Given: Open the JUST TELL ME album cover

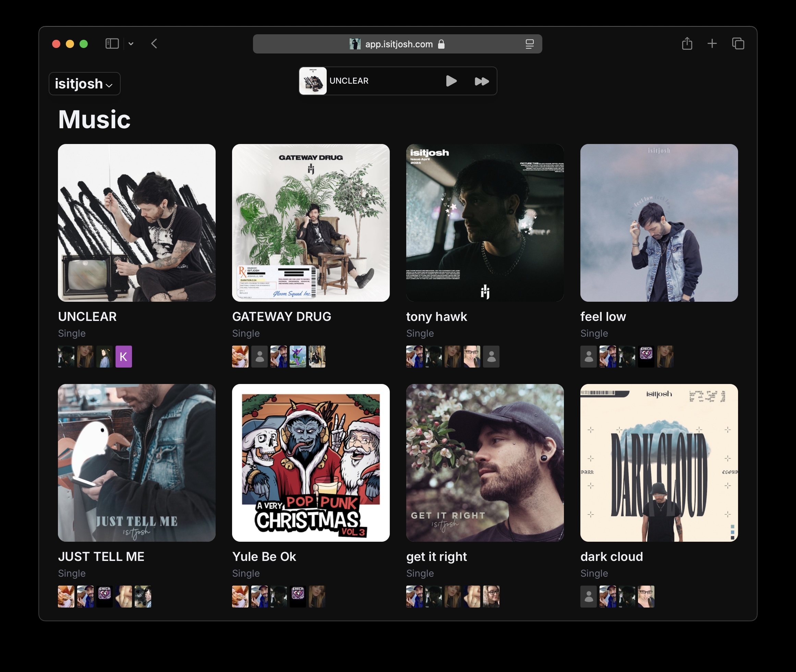Looking at the screenshot, I should coord(137,463).
